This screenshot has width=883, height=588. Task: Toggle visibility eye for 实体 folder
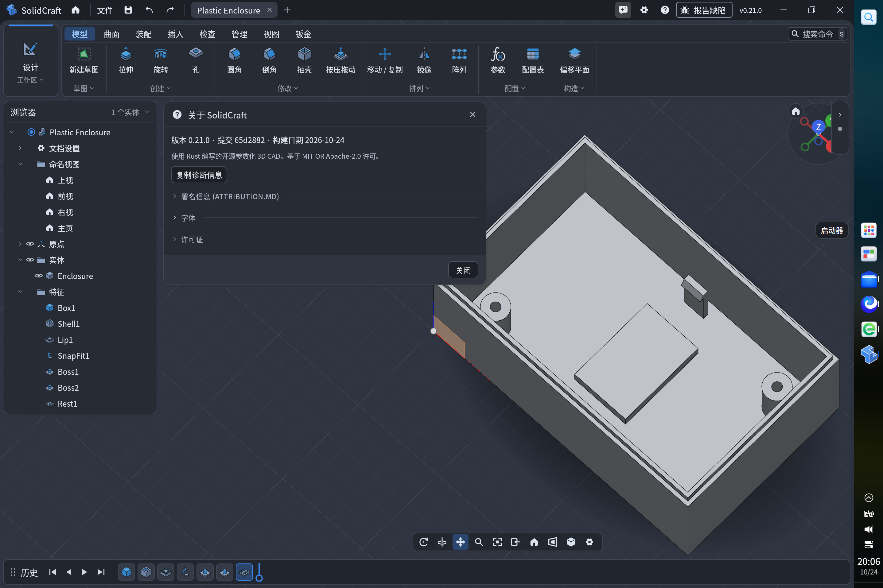[x=30, y=260]
